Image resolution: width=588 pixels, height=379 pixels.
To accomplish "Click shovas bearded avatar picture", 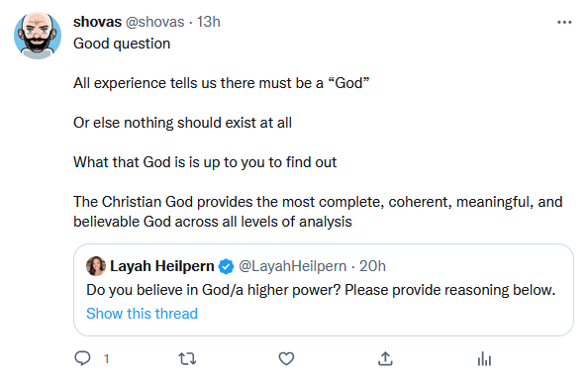I will tap(38, 36).
